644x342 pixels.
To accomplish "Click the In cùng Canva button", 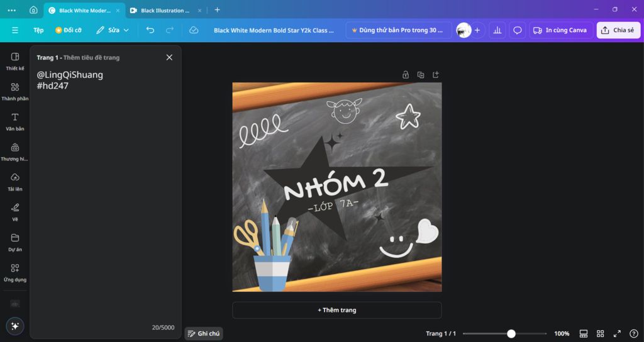I will click(560, 30).
